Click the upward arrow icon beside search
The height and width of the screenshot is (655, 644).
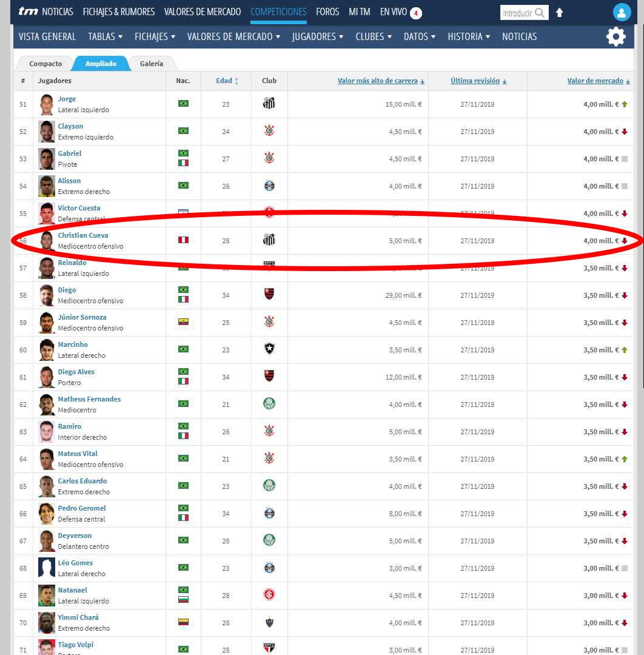point(559,13)
